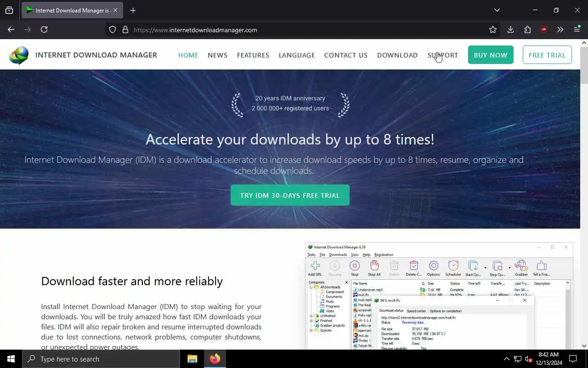Click the muted volume tray icon
Screen dimensions: 588x368
[x=529, y=359]
